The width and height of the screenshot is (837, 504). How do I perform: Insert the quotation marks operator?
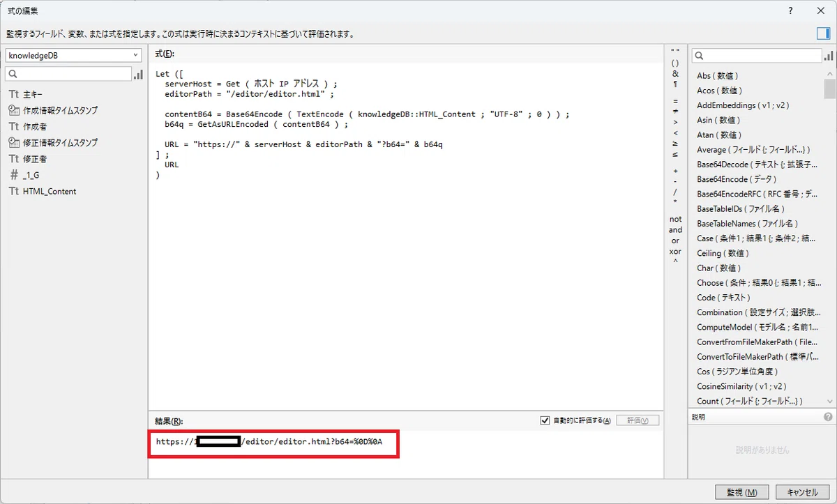pyautogui.click(x=675, y=52)
